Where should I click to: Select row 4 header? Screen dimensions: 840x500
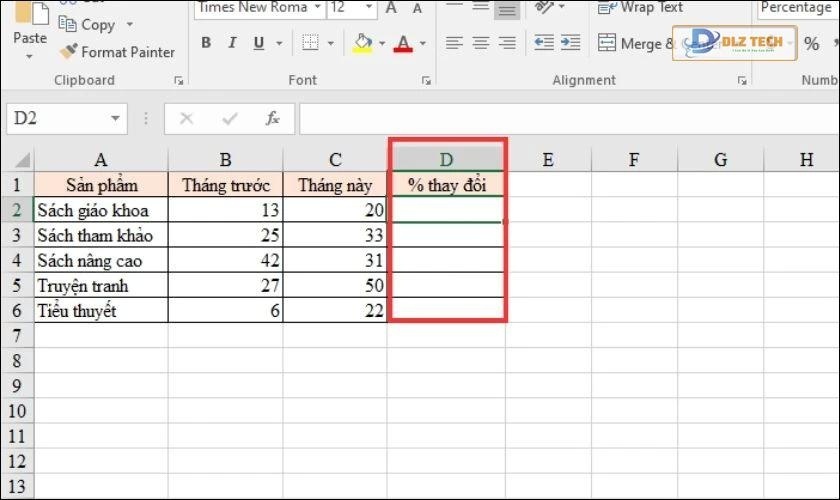tap(16, 260)
